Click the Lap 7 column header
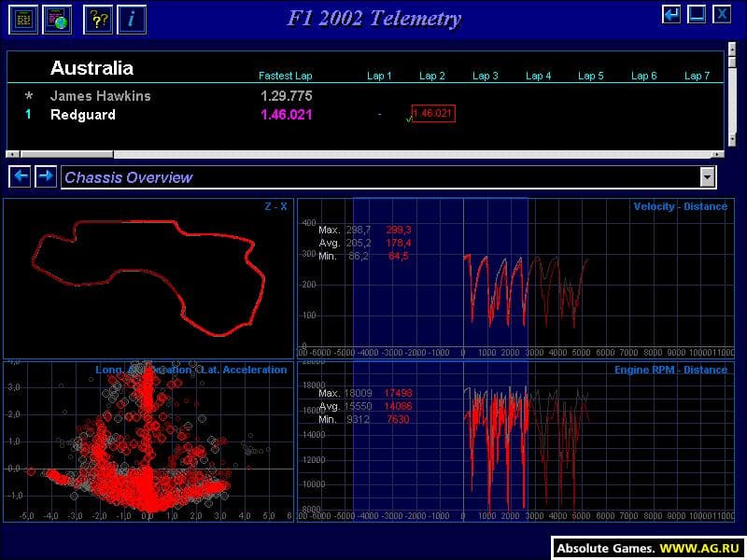 (x=697, y=76)
